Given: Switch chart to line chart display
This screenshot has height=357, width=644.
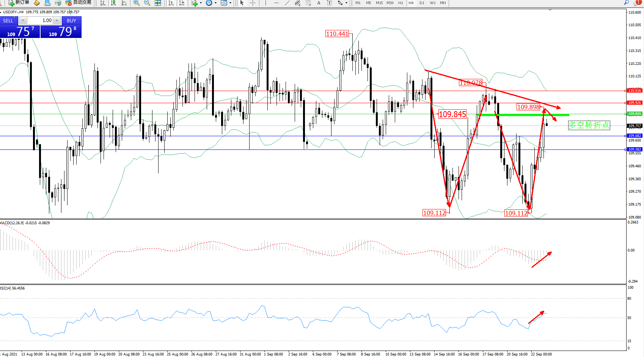Looking at the screenshot, I should click(x=124, y=3).
